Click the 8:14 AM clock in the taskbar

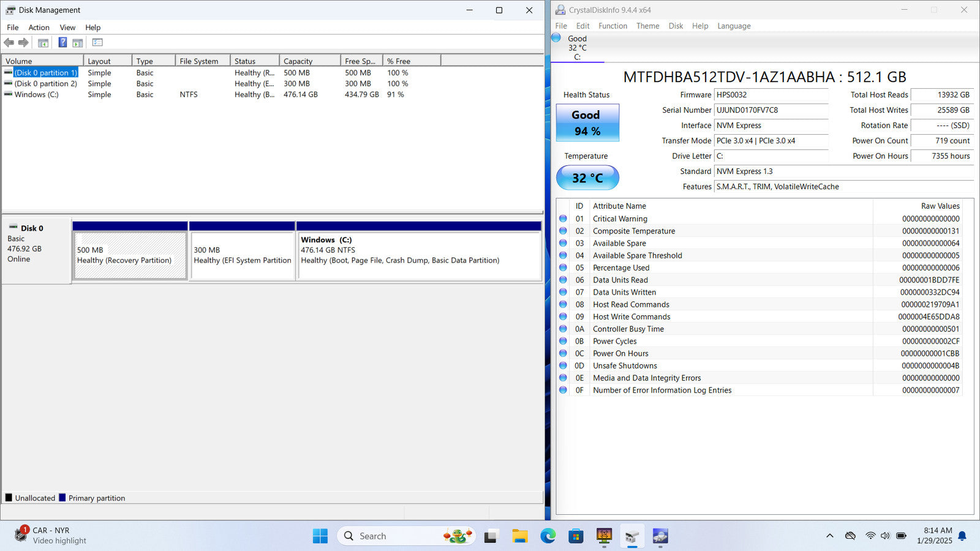[x=937, y=531]
